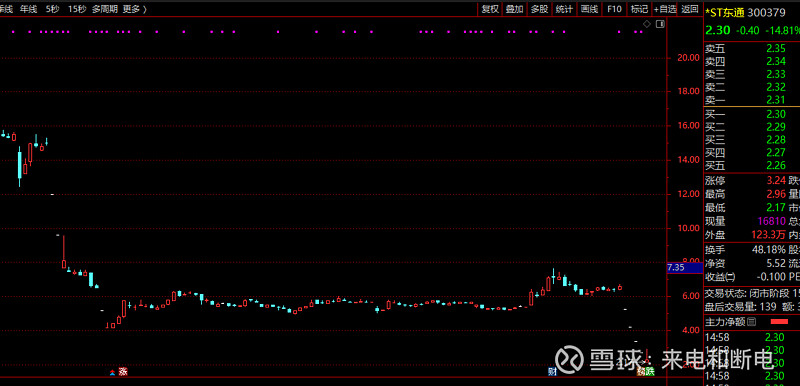Click the 盘后交易量 line
800x386 pixels.
[x=752, y=307]
